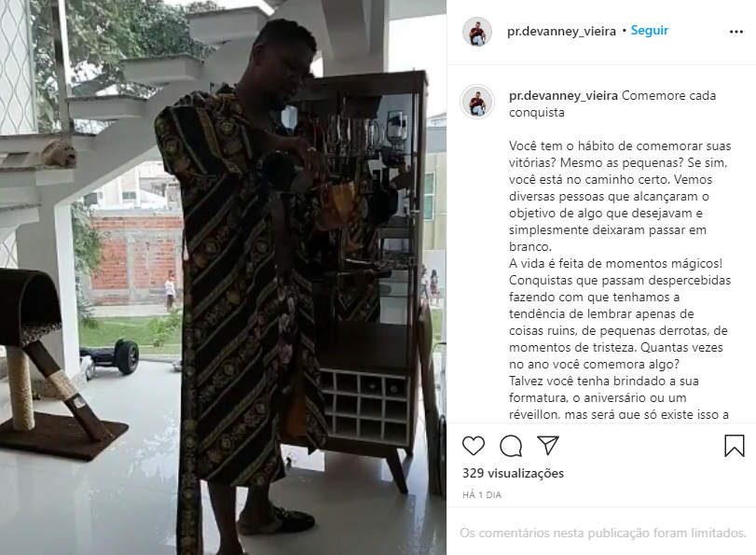
Task: Click the limited comments notice text
Action: [603, 533]
